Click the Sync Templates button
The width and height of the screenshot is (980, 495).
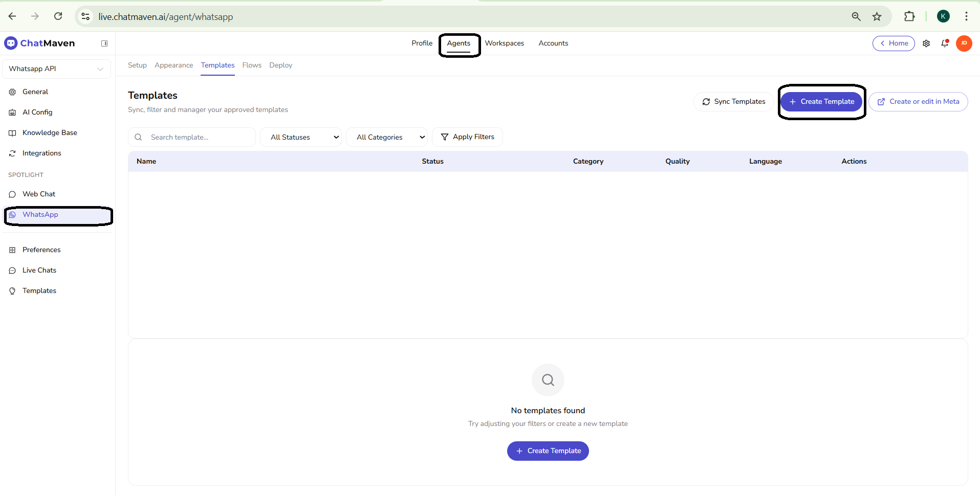click(x=734, y=102)
